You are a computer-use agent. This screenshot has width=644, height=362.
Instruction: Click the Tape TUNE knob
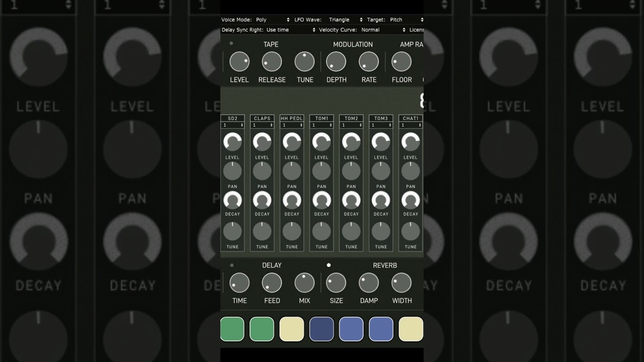coord(304,62)
